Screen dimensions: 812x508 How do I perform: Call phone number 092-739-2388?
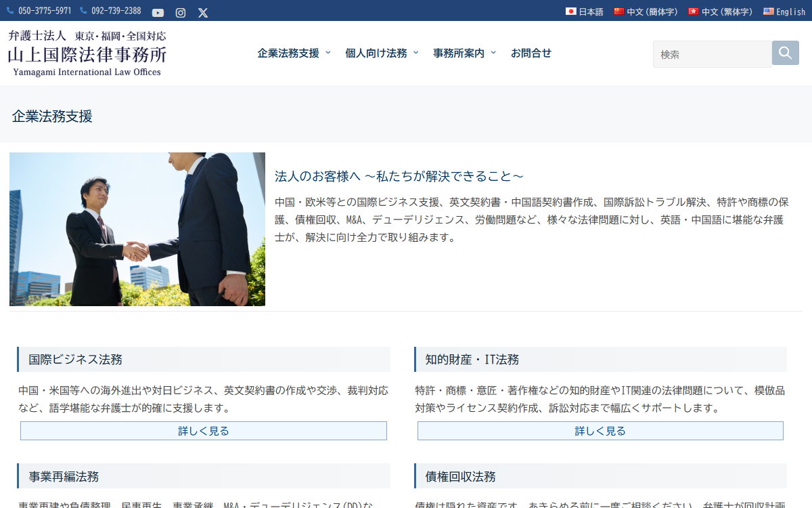point(116,11)
